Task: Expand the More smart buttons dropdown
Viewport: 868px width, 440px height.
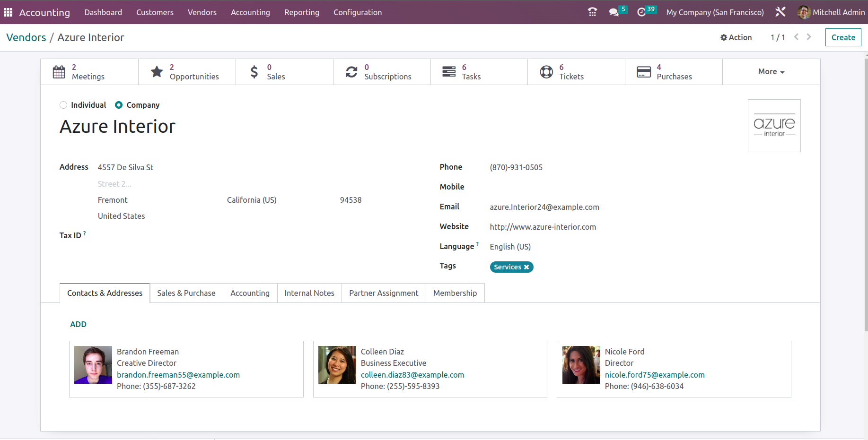Action: coord(772,72)
